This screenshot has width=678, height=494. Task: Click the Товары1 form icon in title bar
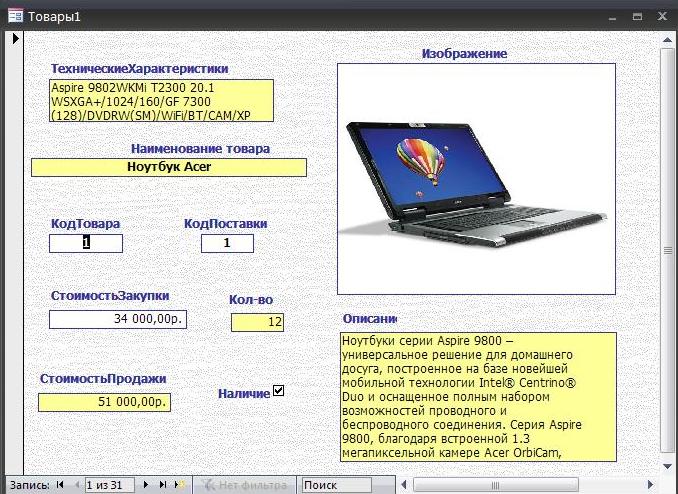(x=16, y=16)
